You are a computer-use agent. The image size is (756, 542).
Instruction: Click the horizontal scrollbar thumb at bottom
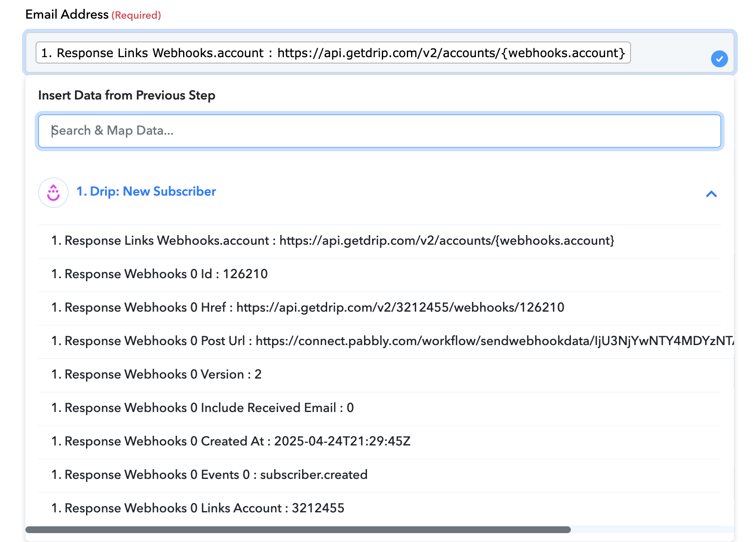[298, 530]
